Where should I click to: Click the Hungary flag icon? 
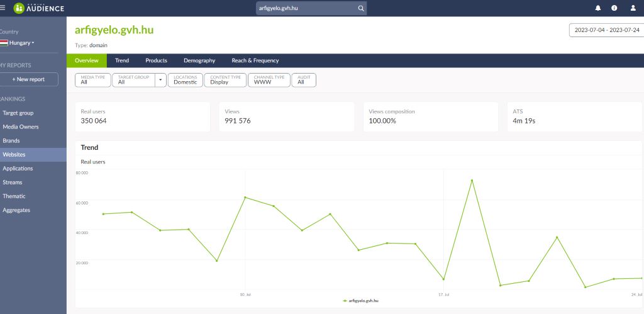(4, 43)
